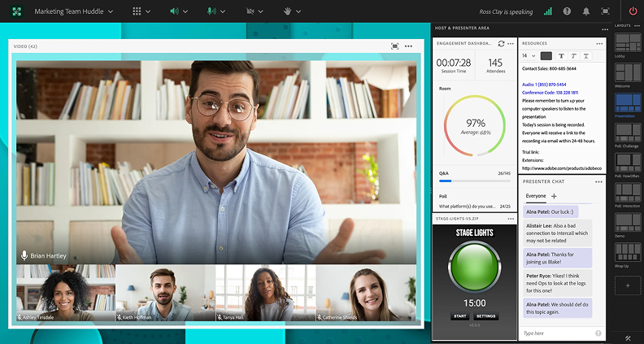Click Alistair Lee's chat message

click(557, 233)
